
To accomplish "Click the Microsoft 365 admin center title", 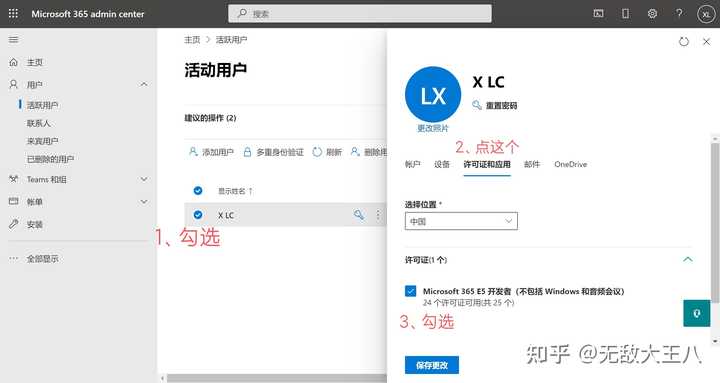I will coord(88,14).
